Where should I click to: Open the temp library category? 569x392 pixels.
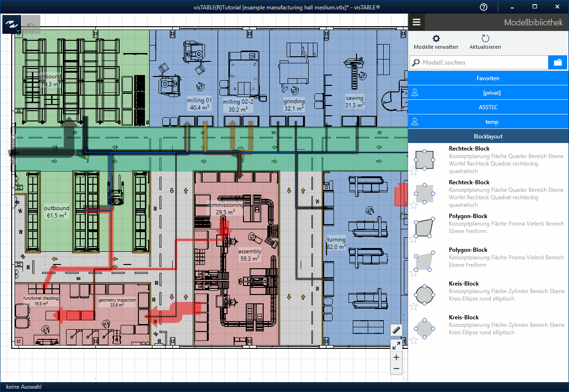(488, 122)
